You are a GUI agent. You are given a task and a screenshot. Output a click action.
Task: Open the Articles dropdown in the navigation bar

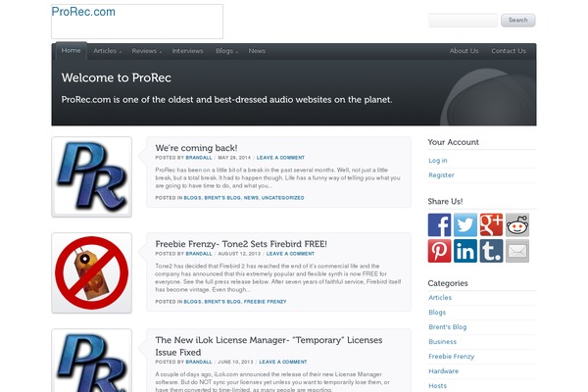pyautogui.click(x=107, y=51)
